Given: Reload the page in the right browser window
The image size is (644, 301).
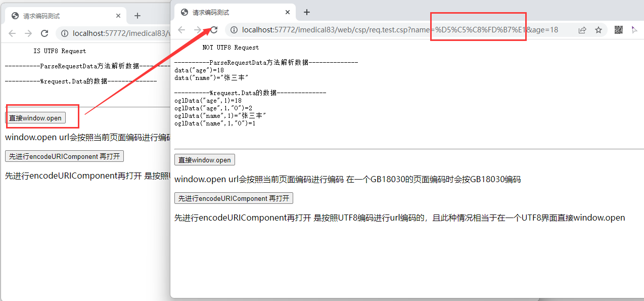Looking at the screenshot, I should coord(214,30).
